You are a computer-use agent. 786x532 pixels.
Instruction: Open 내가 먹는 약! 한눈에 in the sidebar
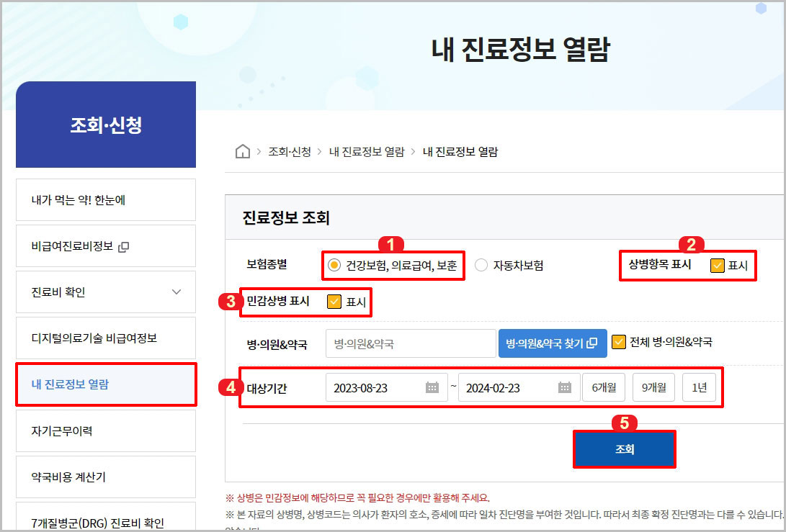tap(106, 199)
